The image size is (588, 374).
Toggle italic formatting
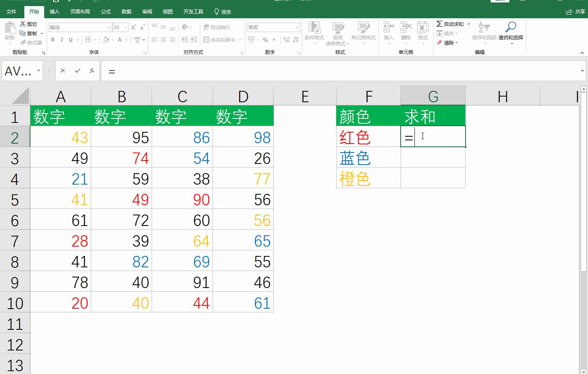(x=61, y=40)
